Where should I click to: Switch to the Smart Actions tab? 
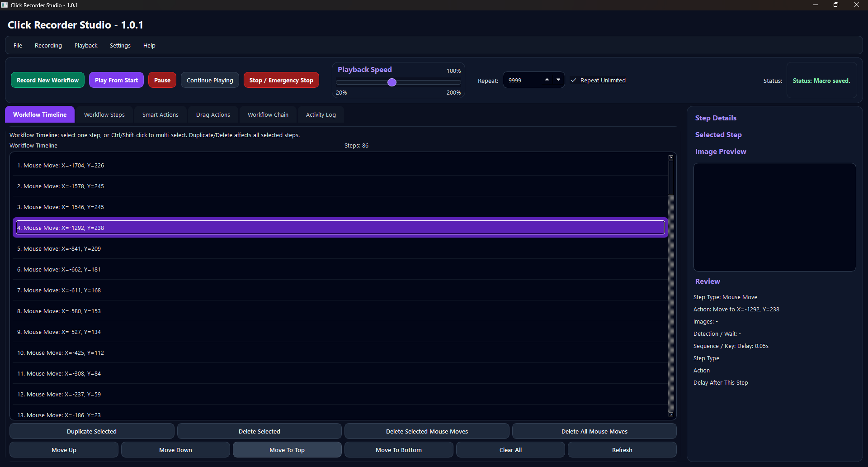click(x=160, y=114)
